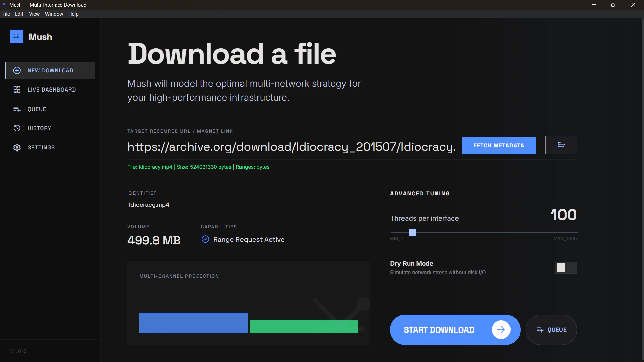Click the History clock icon

click(17, 128)
